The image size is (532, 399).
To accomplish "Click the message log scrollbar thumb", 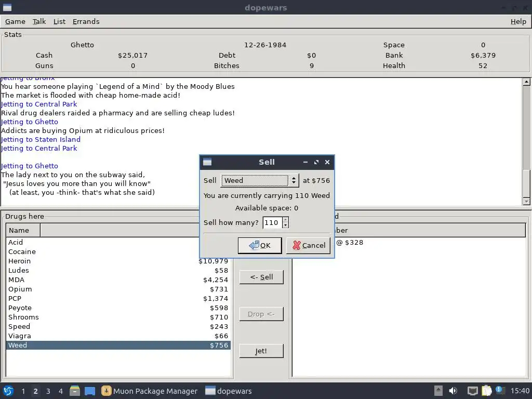I will (526, 183).
